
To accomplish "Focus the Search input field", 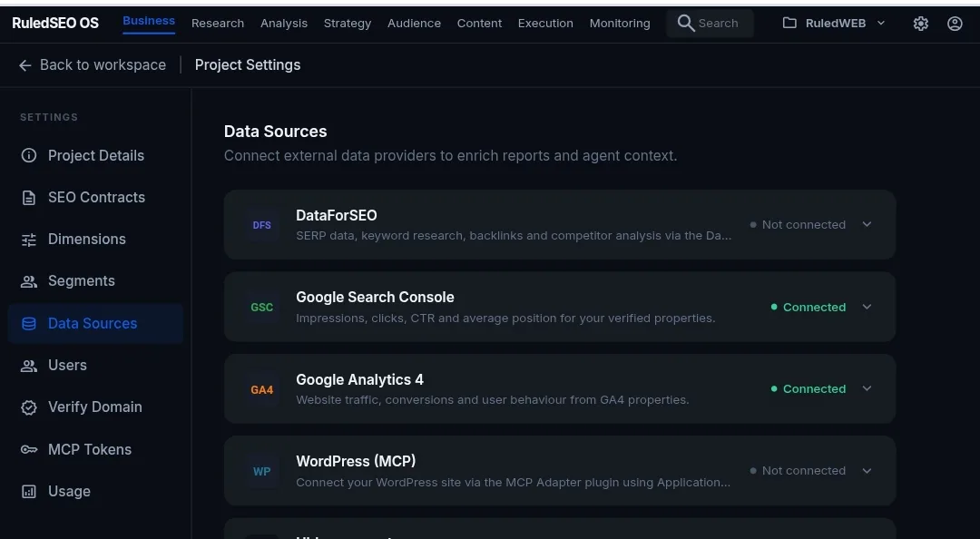I will tap(710, 23).
